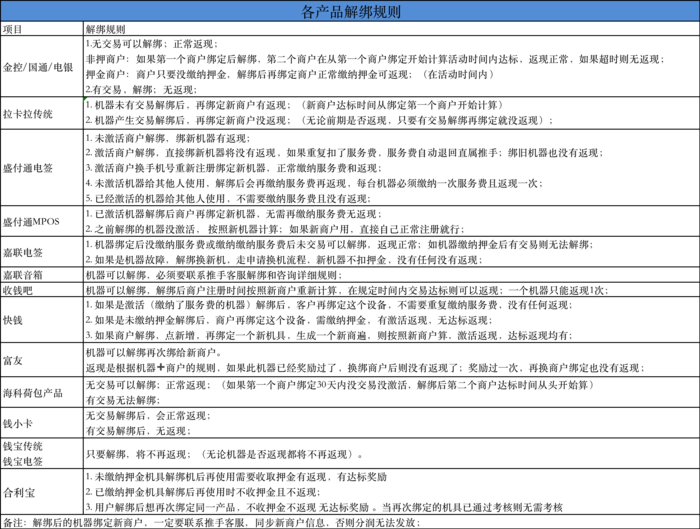Select 海科荷包产品 rules cell
The image size is (700, 529).
click(391, 392)
